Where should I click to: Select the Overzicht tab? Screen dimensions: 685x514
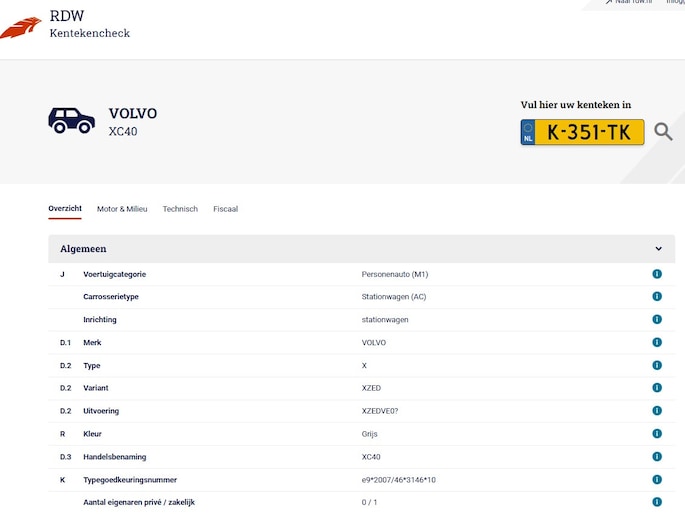[x=65, y=209]
